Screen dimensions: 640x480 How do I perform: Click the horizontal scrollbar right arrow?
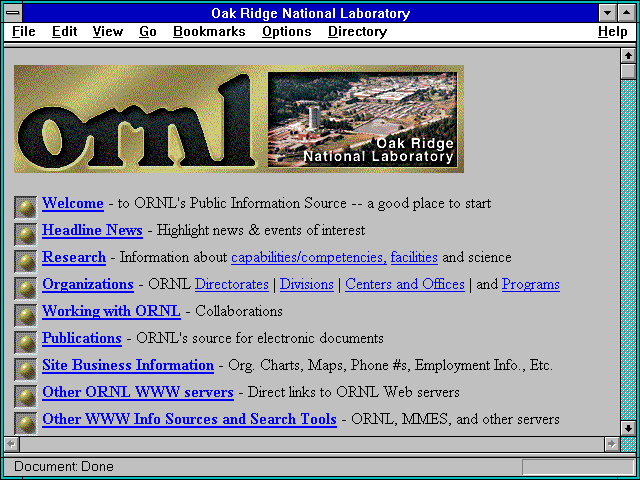coord(611,444)
